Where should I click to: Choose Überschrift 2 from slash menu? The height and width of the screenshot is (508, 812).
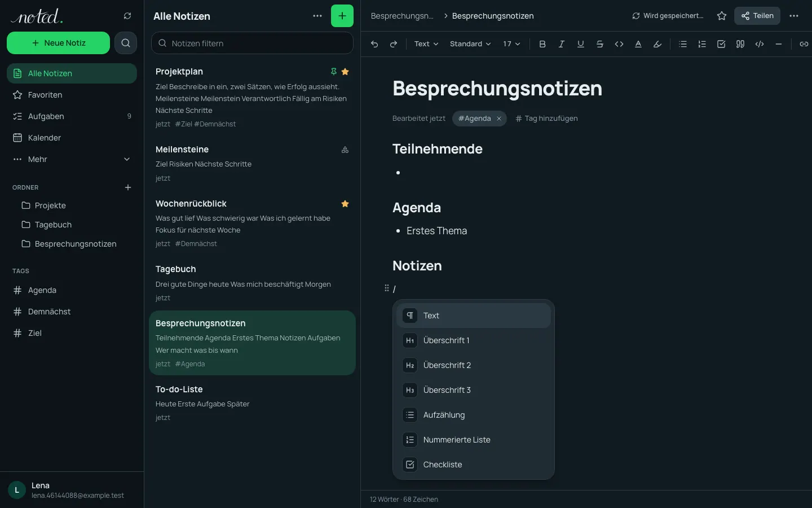click(x=474, y=365)
